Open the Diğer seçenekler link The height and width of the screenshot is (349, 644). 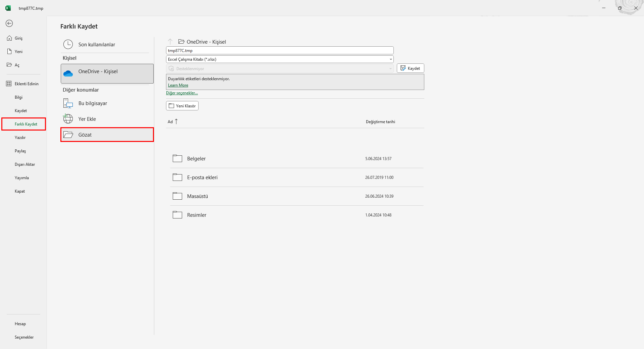[x=182, y=93]
